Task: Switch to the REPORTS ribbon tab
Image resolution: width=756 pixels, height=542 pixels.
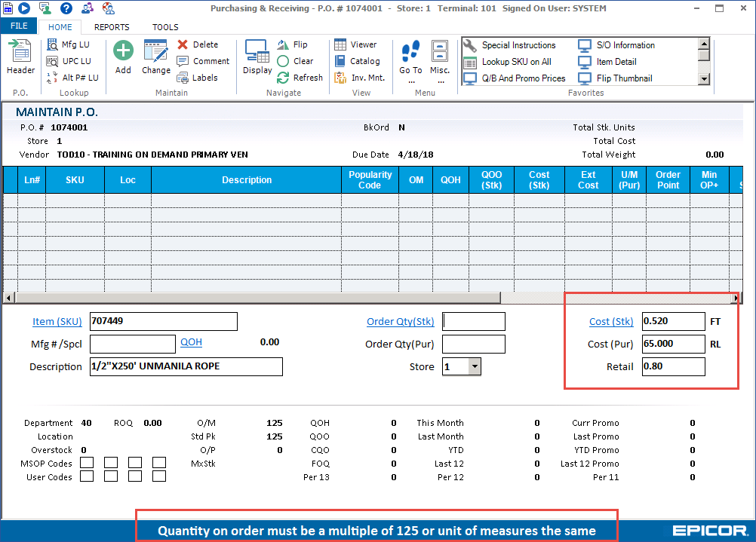Action: point(112,26)
